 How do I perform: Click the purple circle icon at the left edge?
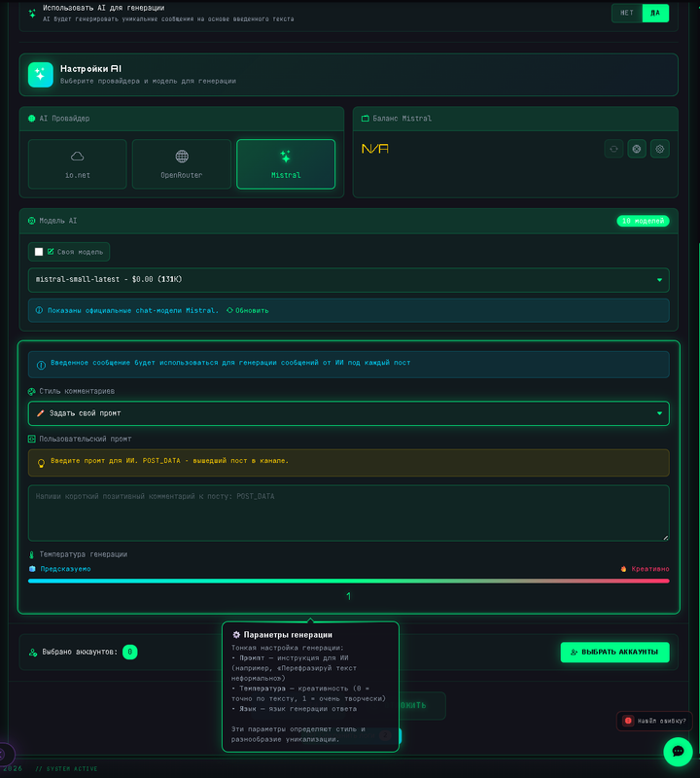click(4, 755)
